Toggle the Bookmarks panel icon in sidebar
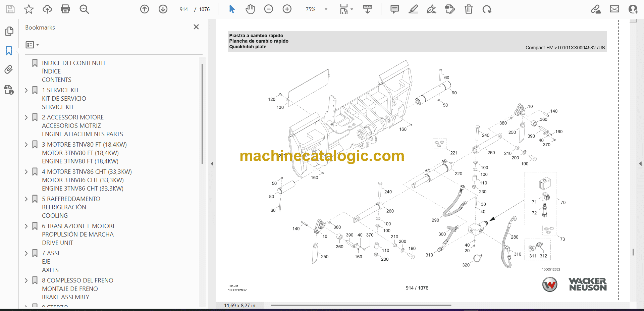Viewport: 644px width, 311px height. point(9,51)
